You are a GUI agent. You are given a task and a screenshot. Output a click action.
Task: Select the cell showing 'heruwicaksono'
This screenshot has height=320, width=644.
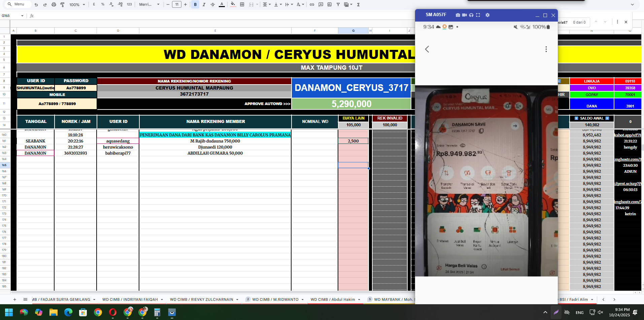click(118, 147)
